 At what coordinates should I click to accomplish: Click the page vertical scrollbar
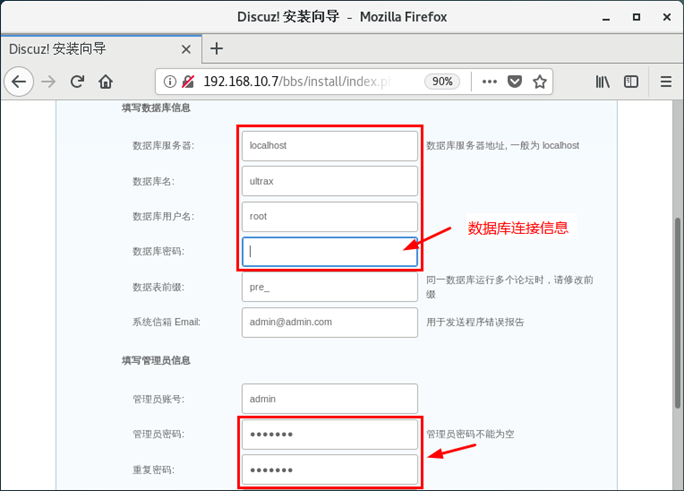coord(677,312)
